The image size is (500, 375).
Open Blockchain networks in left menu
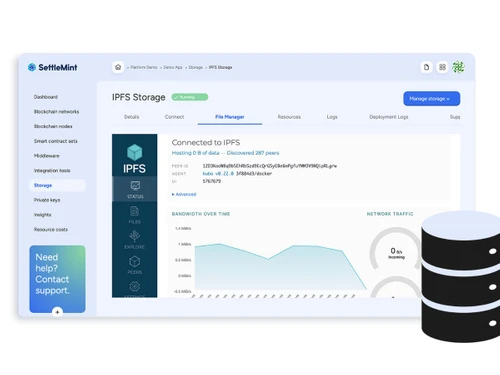pyautogui.click(x=57, y=112)
